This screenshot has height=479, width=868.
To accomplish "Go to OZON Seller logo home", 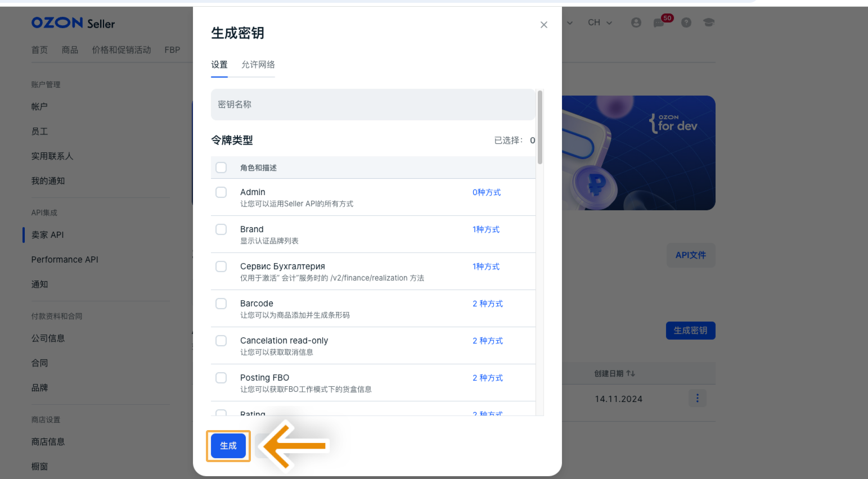I will [73, 23].
